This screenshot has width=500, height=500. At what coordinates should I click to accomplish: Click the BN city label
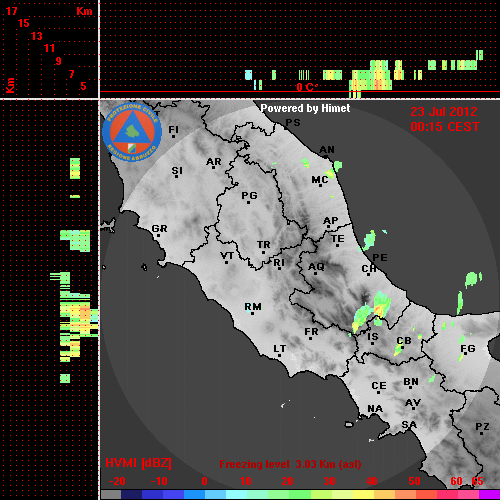411,382
